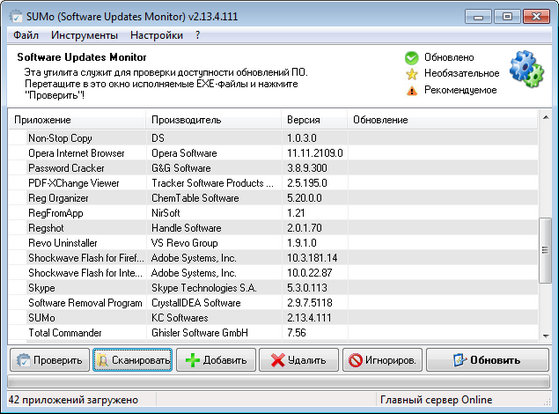The height and width of the screenshot is (414, 559).
Task: Sort list by Версия column header
Action: point(314,120)
